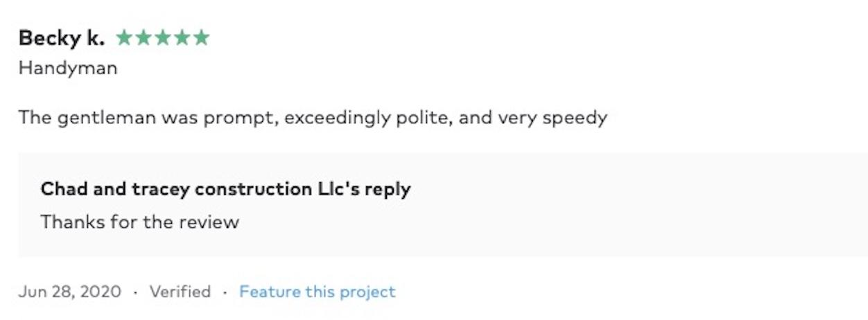Click the "Verified" status label
Image resolution: width=868 pixels, height=320 pixels.
point(180,292)
